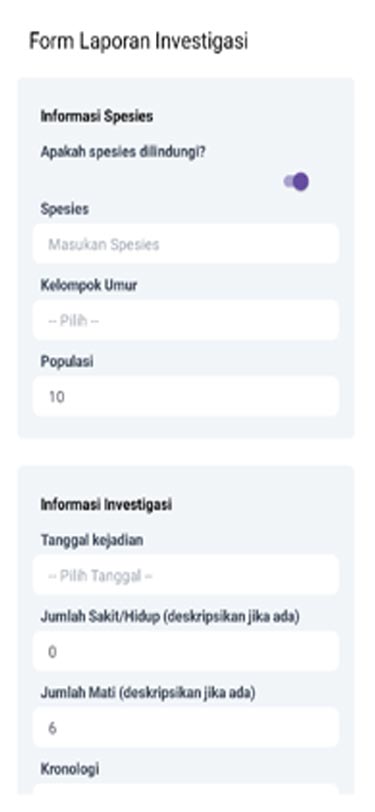The image size is (375, 812).
Task: Click the Tanggal kejadian label
Action: [92, 540]
